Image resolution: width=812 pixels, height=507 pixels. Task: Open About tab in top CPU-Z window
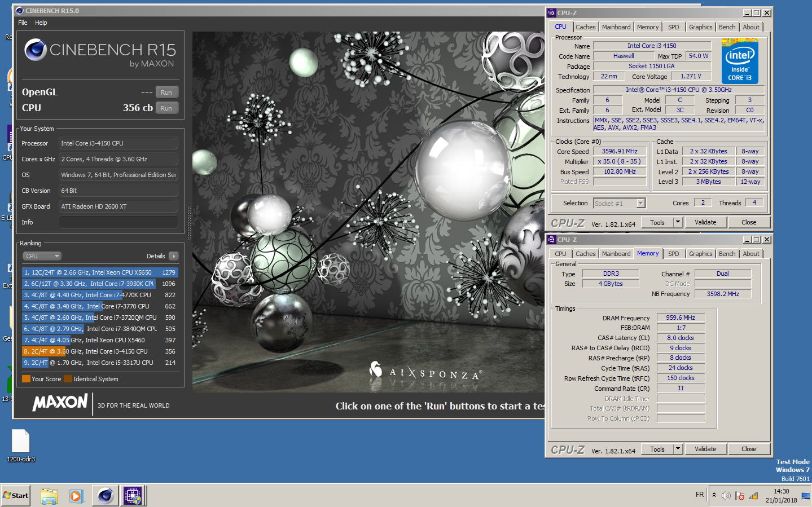coord(751,27)
